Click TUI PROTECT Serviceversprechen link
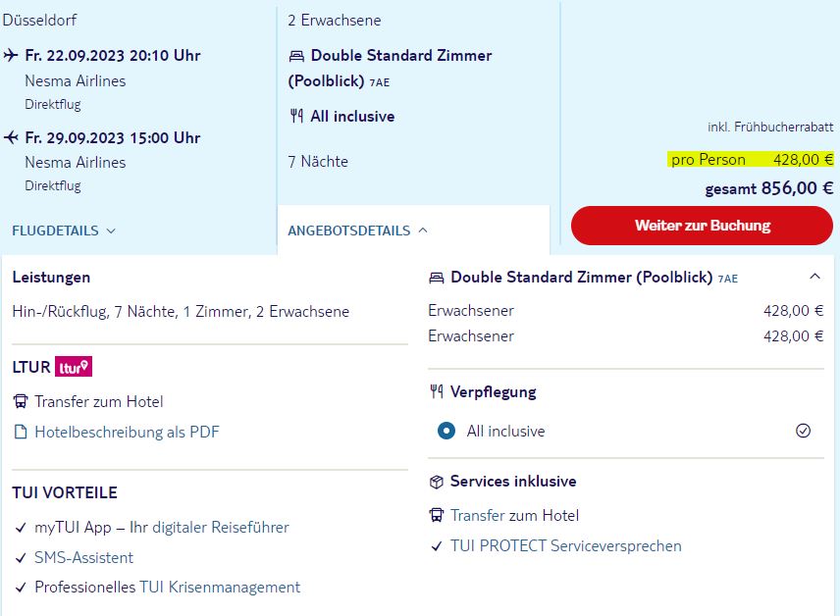840x616 pixels. pos(565,545)
